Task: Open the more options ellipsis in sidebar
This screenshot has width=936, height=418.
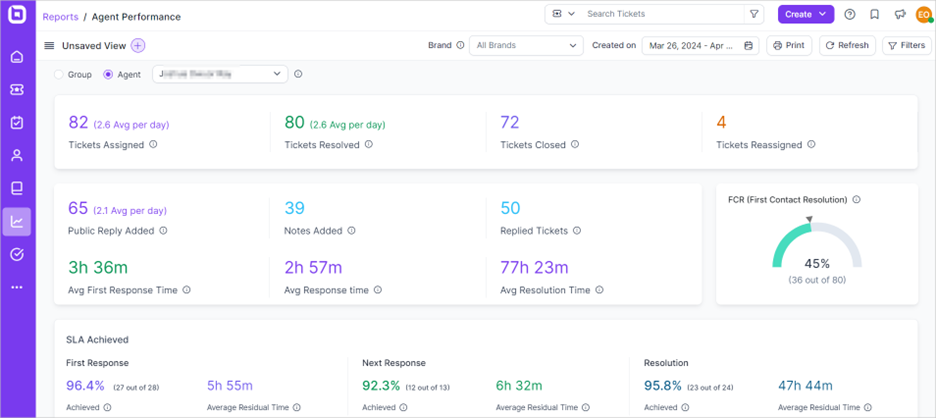Action: 17,287
